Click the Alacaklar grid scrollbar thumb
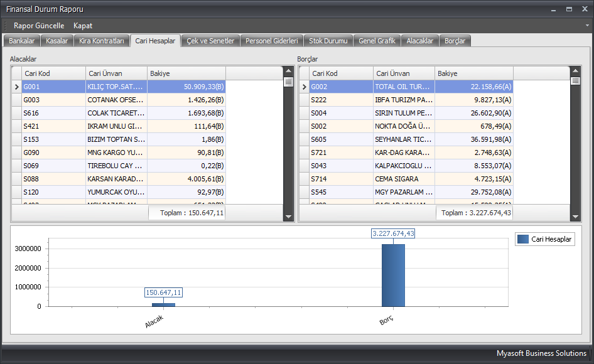This screenshot has width=594, height=364. click(x=289, y=82)
